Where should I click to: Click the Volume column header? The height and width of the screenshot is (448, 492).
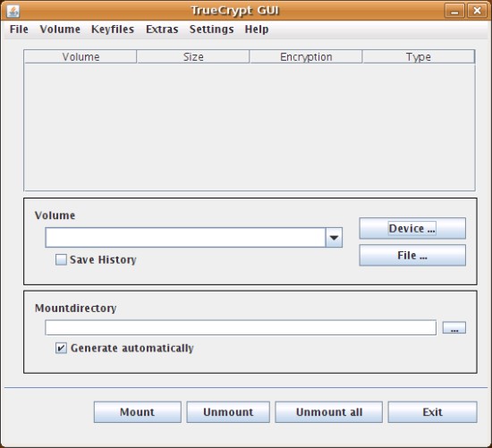[81, 57]
